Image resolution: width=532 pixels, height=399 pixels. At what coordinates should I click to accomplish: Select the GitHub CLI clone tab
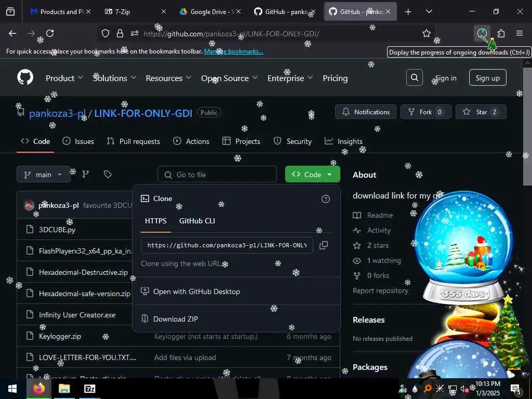pyautogui.click(x=197, y=221)
